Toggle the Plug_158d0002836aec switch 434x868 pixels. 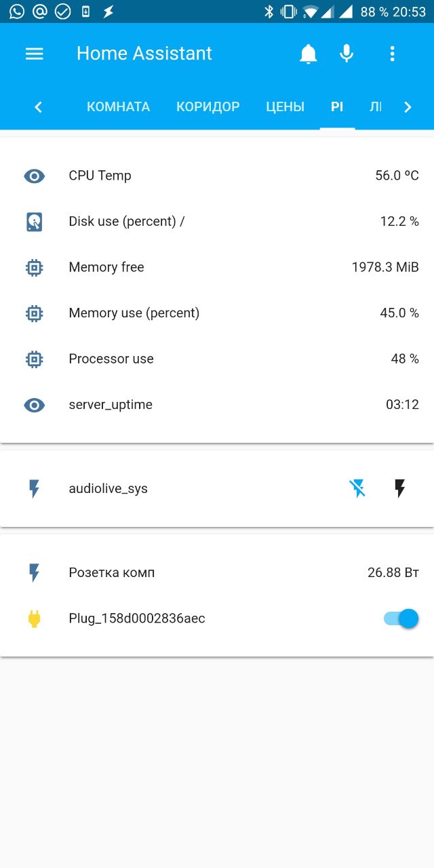(x=401, y=618)
